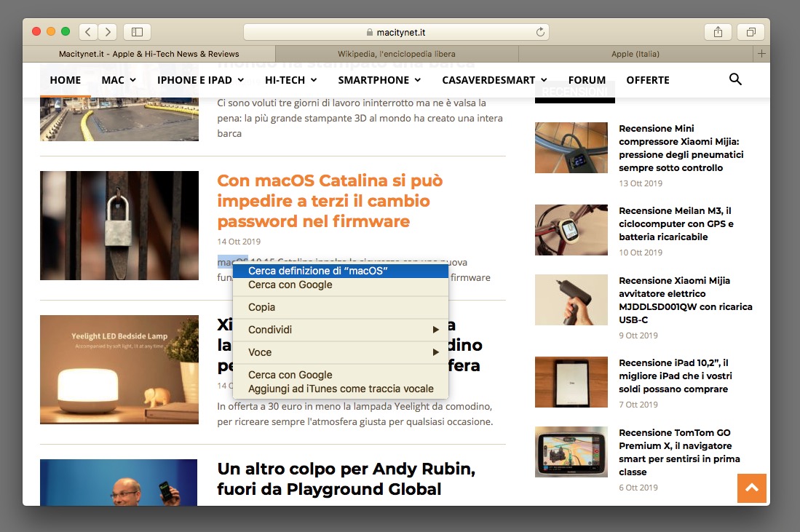This screenshot has height=532, width=800.
Task: Expand the IPHONE E IPAD menu
Action: pos(200,80)
